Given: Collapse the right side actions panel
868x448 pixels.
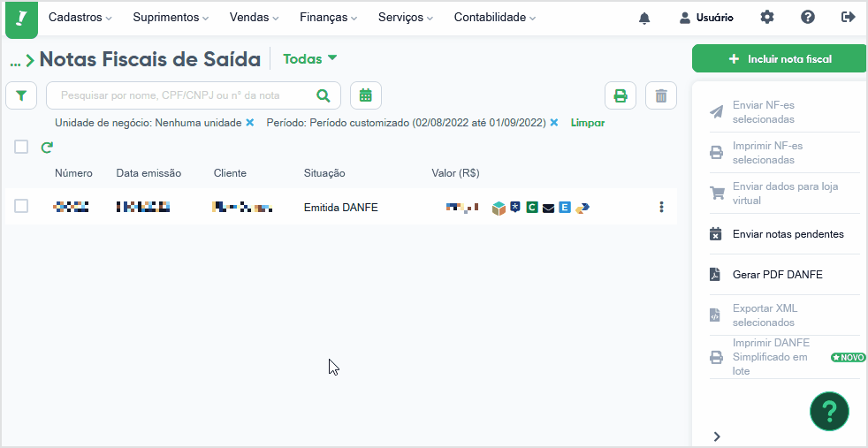Looking at the screenshot, I should 717,437.
